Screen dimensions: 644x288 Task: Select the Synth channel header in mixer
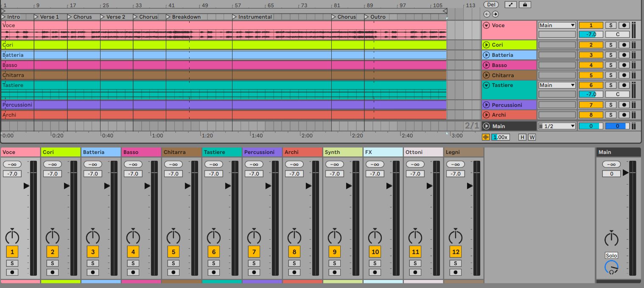pos(343,152)
